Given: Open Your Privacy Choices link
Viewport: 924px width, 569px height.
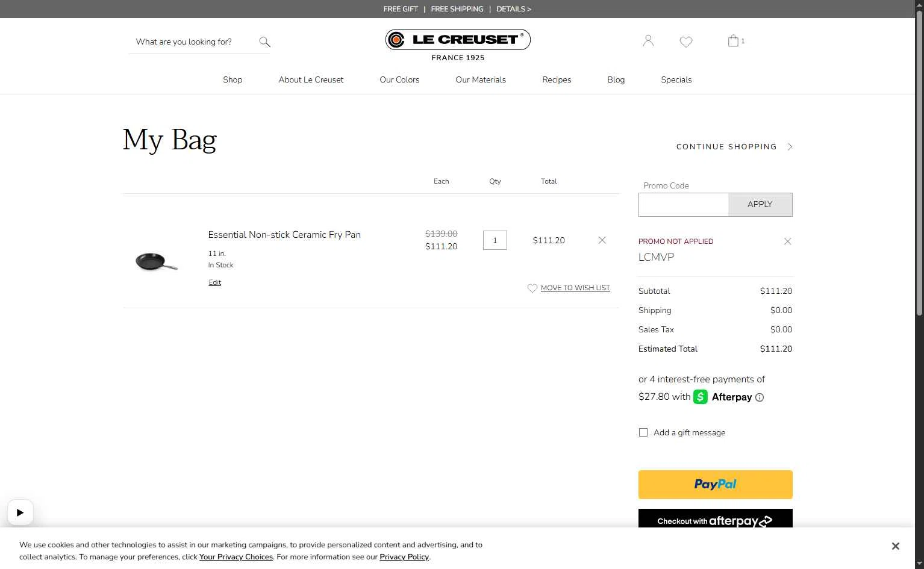Looking at the screenshot, I should [x=236, y=557].
